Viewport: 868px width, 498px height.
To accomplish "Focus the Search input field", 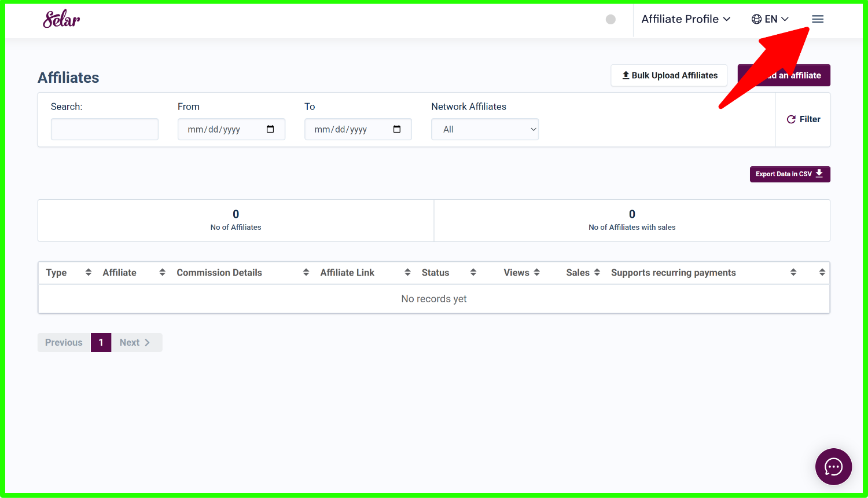I will [105, 129].
